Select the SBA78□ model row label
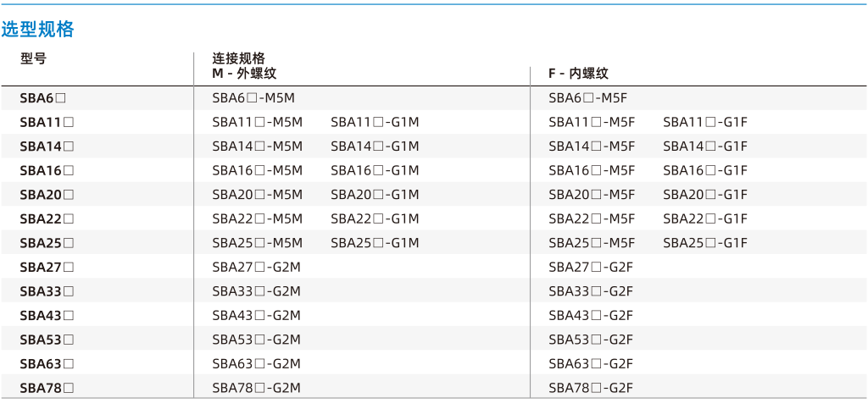Viewport: 868px width, 409px height. click(x=47, y=388)
